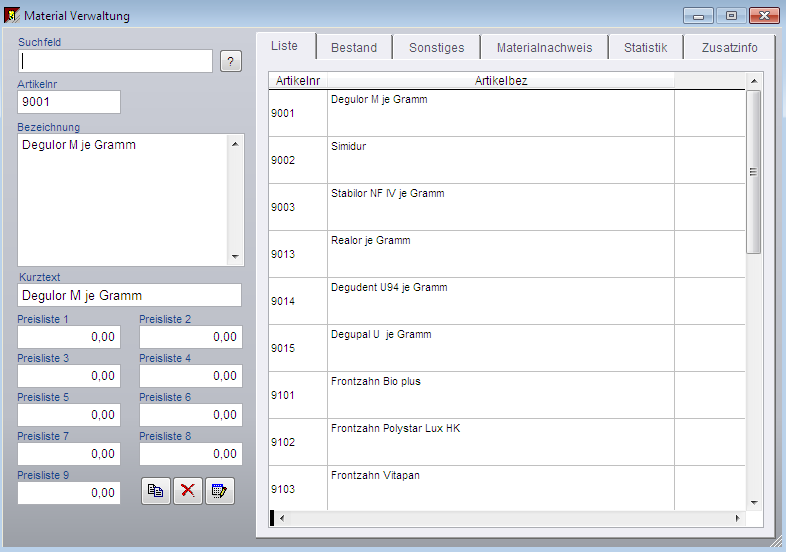Select row 'Degulor M je Gramm'
This screenshot has height=552, width=786.
tap(507, 113)
